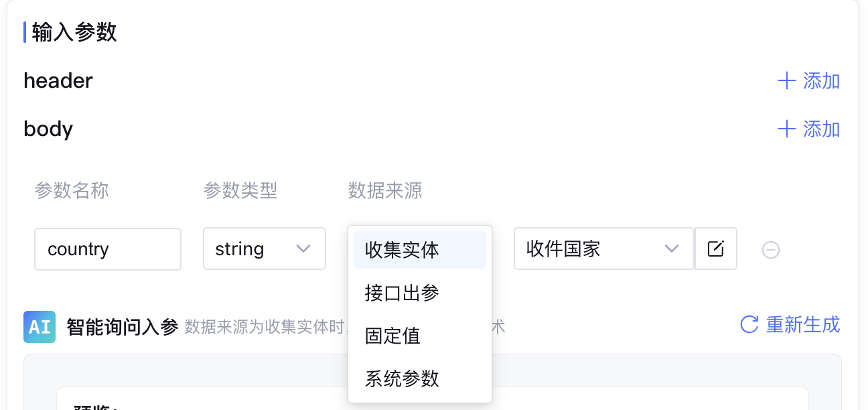
Task: Click the 智能询问入参 heading
Action: coord(123,327)
